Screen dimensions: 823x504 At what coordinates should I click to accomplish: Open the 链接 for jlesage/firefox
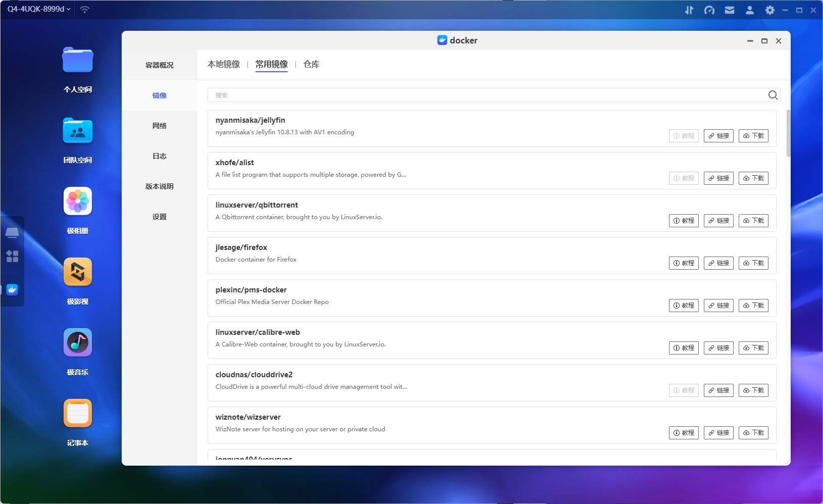(x=718, y=263)
